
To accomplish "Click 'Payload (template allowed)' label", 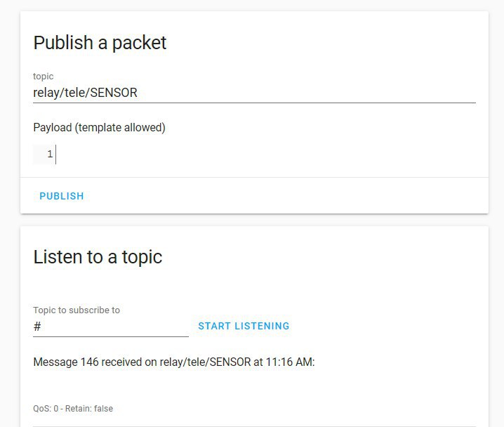I will point(99,127).
